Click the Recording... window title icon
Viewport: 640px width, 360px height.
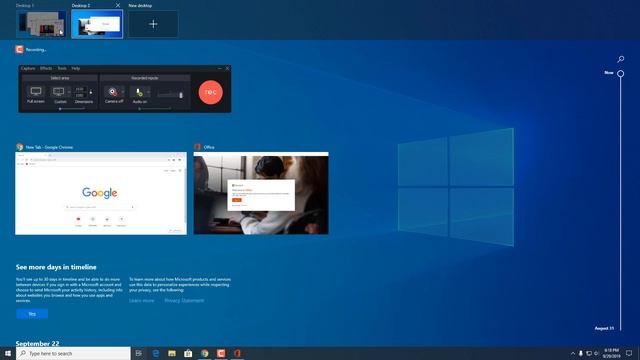coord(19,49)
